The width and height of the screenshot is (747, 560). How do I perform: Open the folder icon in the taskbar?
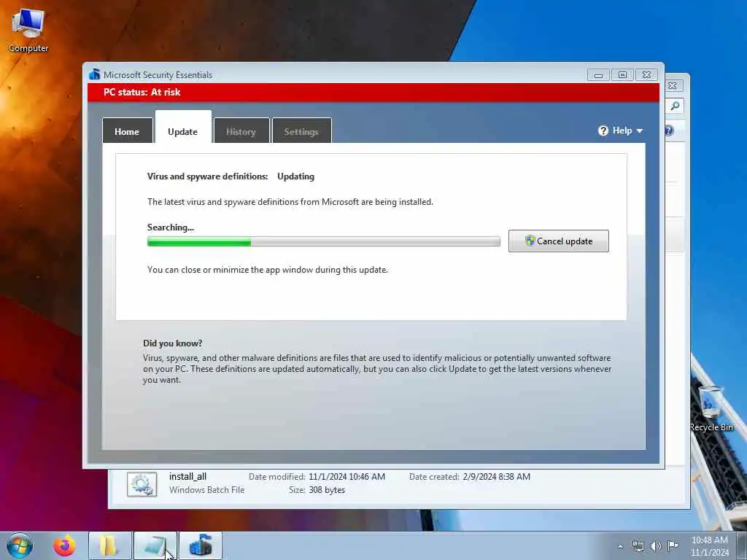click(109, 545)
